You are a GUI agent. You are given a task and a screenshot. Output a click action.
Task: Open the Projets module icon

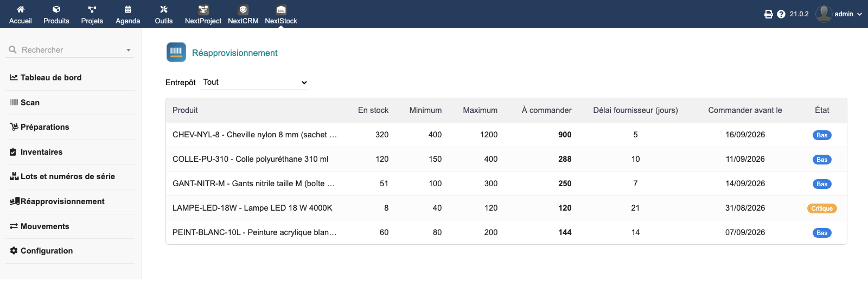tap(92, 9)
